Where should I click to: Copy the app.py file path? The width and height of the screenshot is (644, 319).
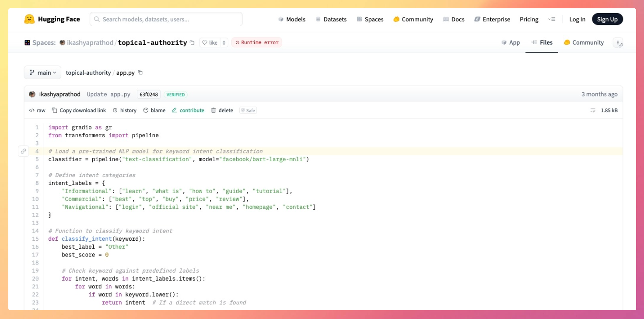click(x=140, y=73)
